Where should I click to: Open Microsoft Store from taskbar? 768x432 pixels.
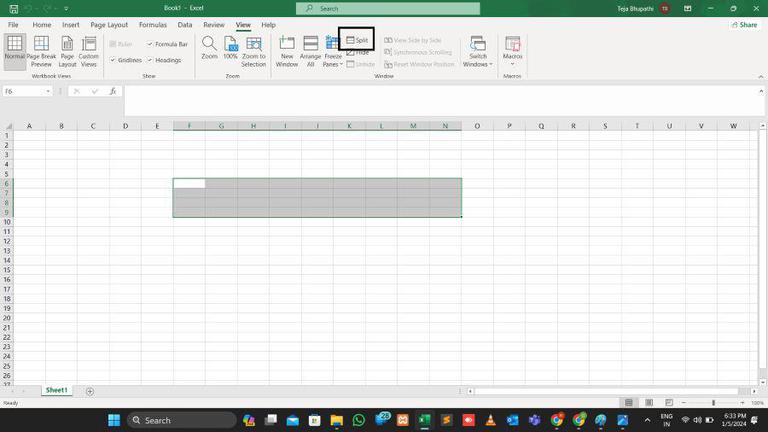pos(314,420)
